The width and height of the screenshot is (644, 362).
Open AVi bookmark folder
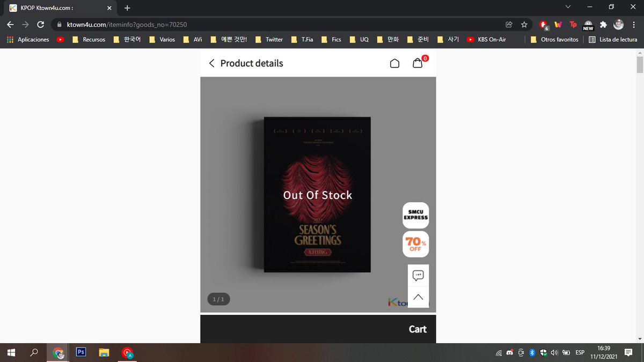(193, 40)
